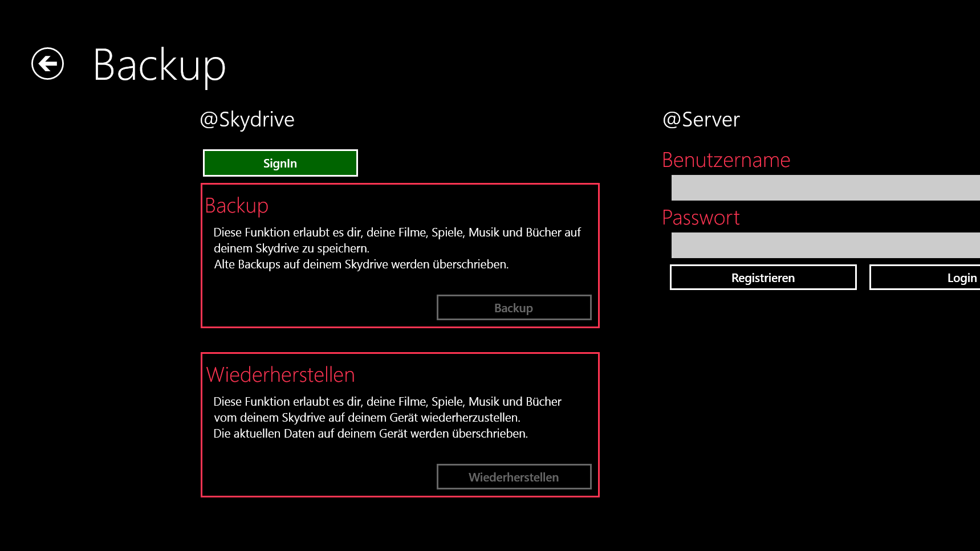This screenshot has height=551, width=980.
Task: Focus the Benutzername input field
Action: click(x=826, y=187)
